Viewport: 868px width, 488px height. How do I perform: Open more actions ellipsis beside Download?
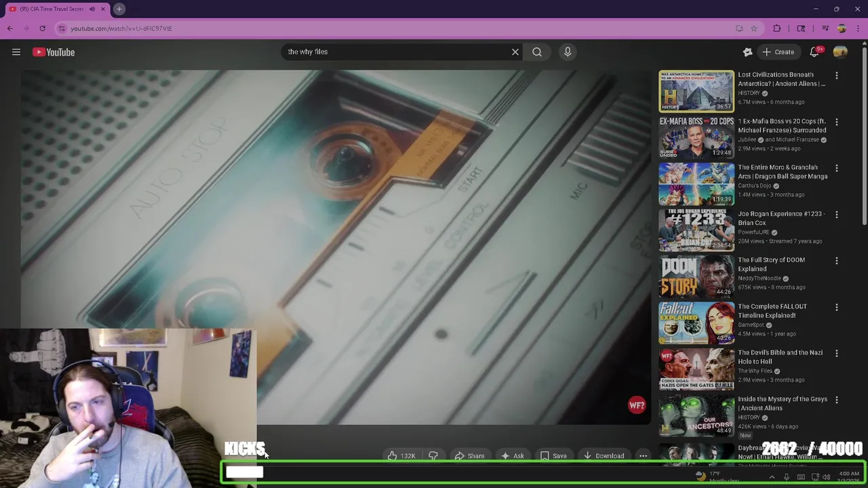(643, 456)
